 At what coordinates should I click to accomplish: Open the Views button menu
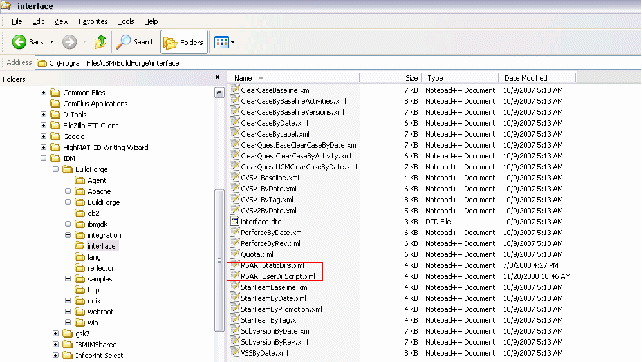pos(224,42)
